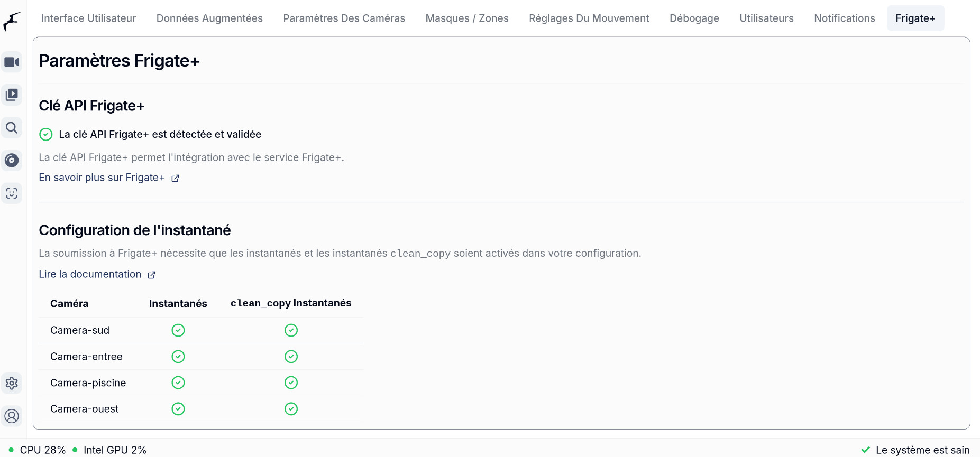Open the review recordings icon in sidebar
Viewport: 980px width, 457px height.
coord(12,95)
